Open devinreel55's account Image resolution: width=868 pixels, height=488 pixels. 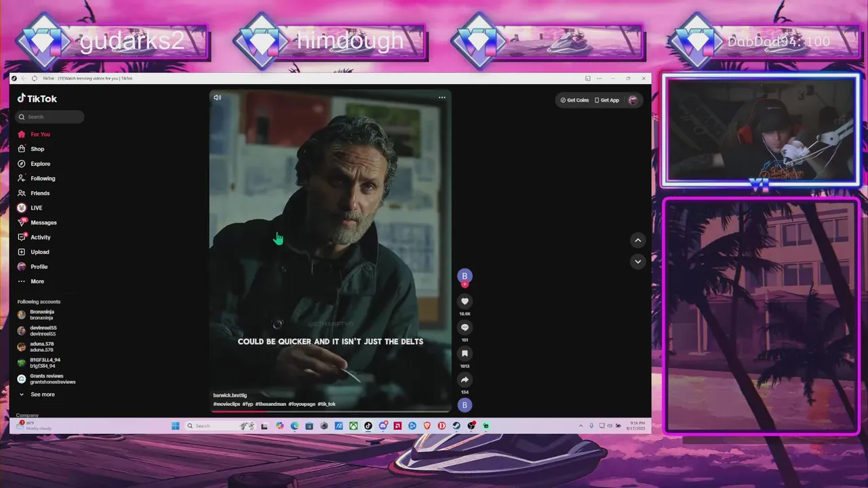point(37,331)
